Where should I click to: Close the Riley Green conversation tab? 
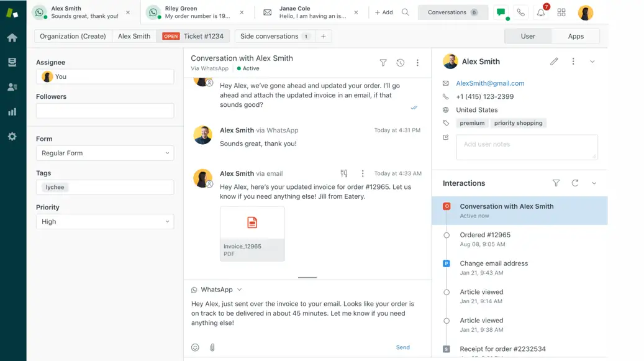tap(242, 12)
